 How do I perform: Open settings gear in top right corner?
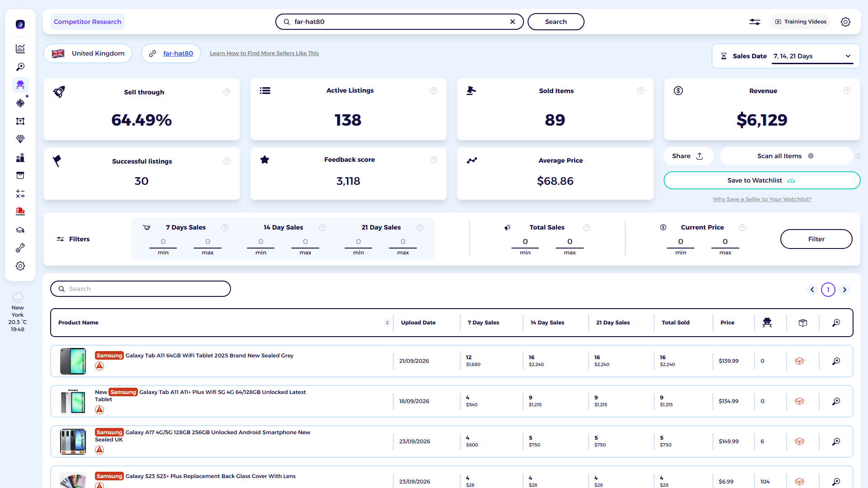point(845,22)
